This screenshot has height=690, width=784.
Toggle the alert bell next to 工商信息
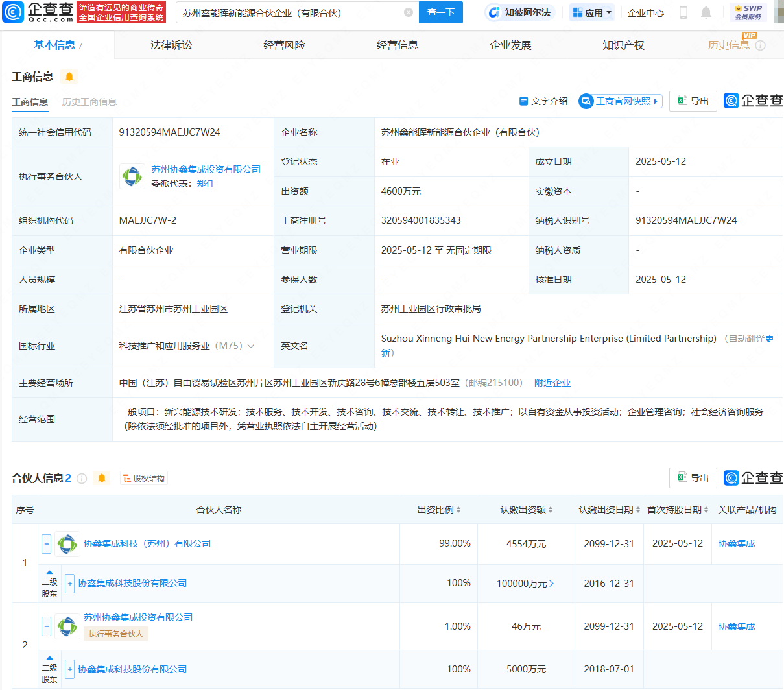tap(69, 77)
